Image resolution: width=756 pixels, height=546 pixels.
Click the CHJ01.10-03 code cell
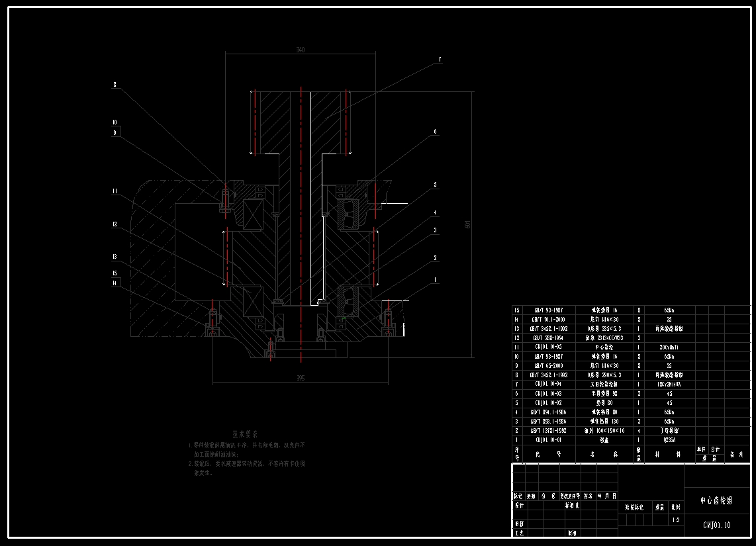tap(547, 394)
